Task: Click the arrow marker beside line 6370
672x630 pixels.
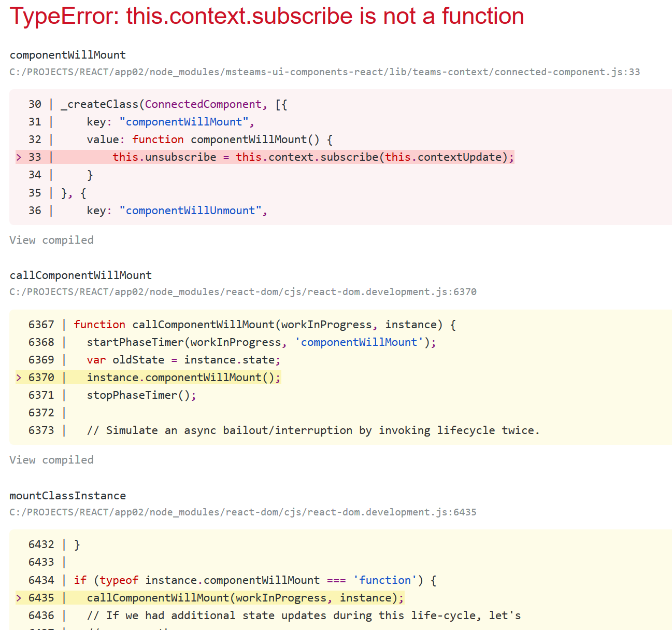Action: click(18, 377)
